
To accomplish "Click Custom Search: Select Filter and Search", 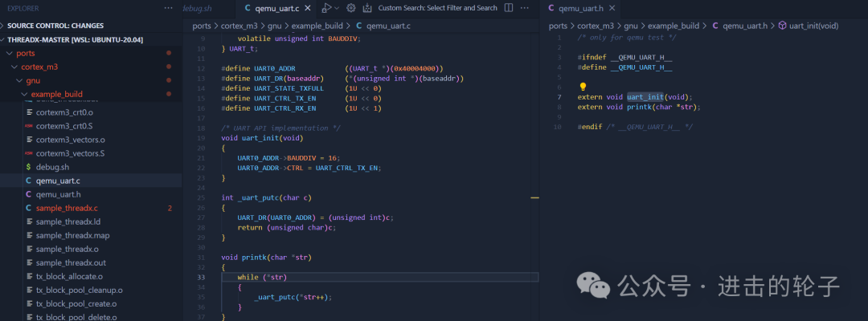I will [x=437, y=8].
